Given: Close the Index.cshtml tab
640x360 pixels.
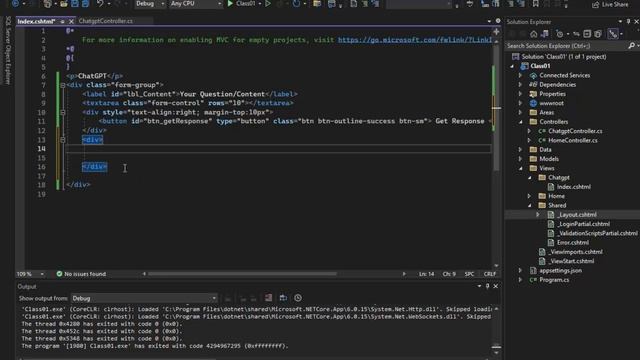Looking at the screenshot, I should point(71,21).
